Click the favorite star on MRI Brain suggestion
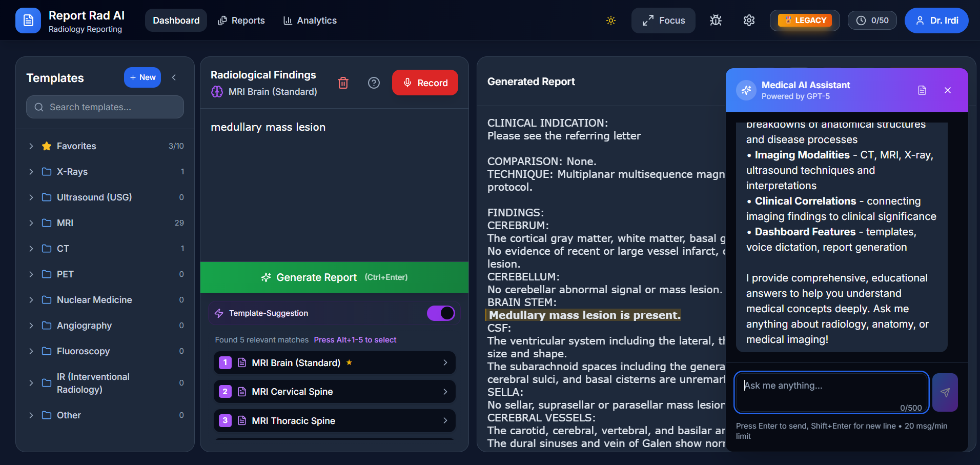The width and height of the screenshot is (980, 465). point(349,362)
